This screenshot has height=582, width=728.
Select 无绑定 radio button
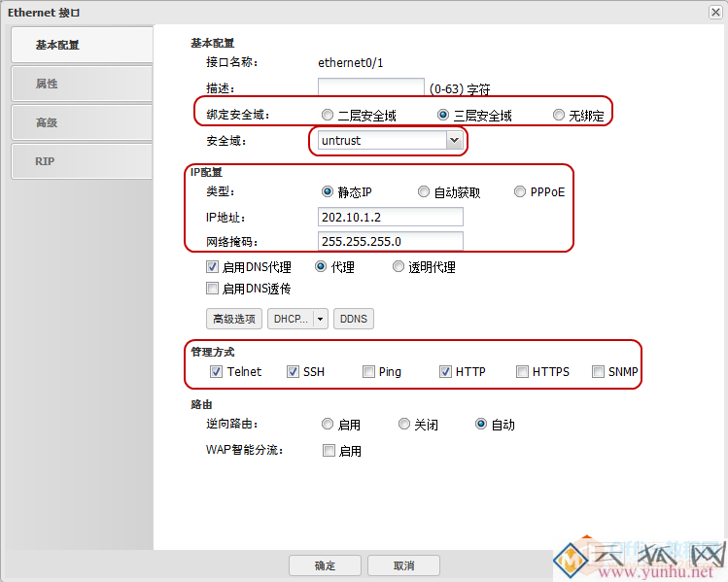tap(559, 115)
